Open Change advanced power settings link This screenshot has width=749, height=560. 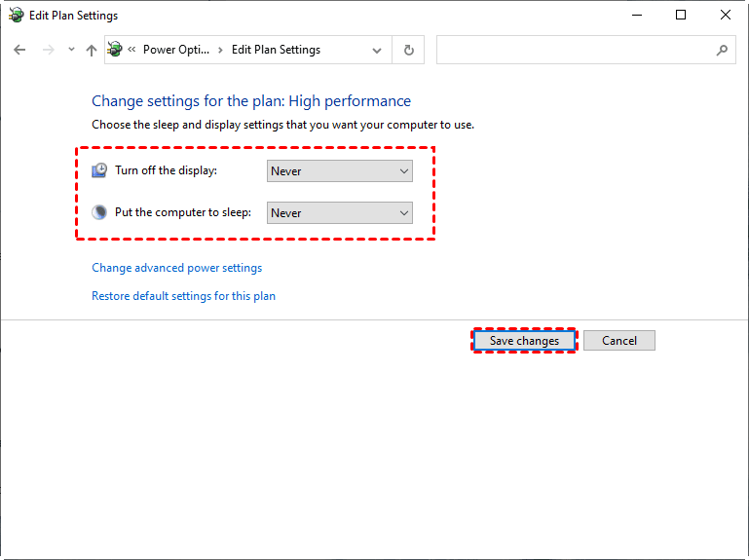176,268
